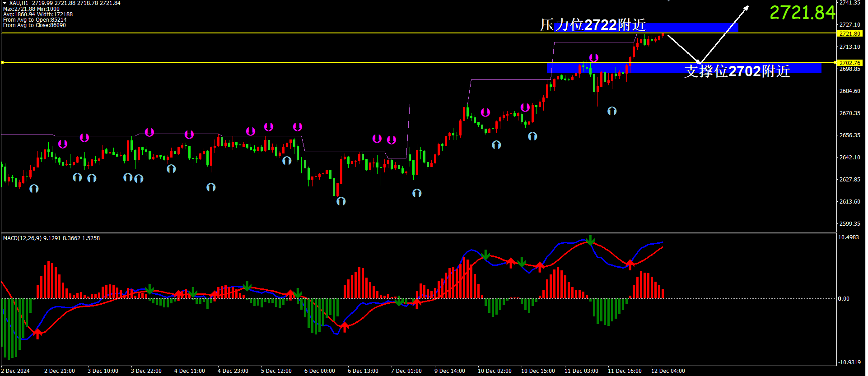Select the 支撑位2702附近 support text label
Screen dimensions: 868x376
pyautogui.click(x=737, y=71)
